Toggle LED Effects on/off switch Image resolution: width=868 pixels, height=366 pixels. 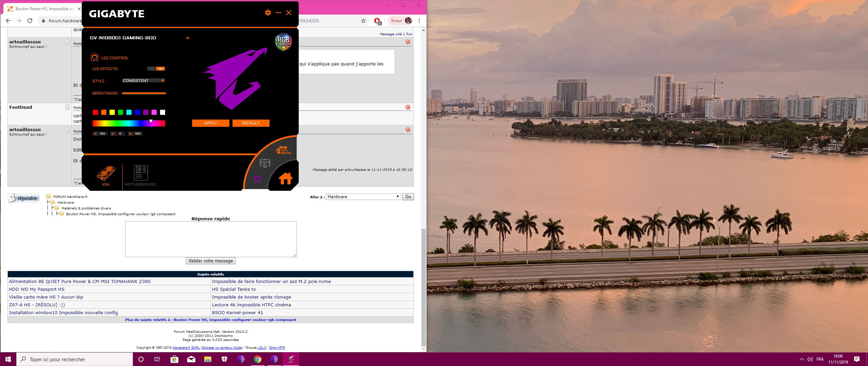tap(156, 69)
